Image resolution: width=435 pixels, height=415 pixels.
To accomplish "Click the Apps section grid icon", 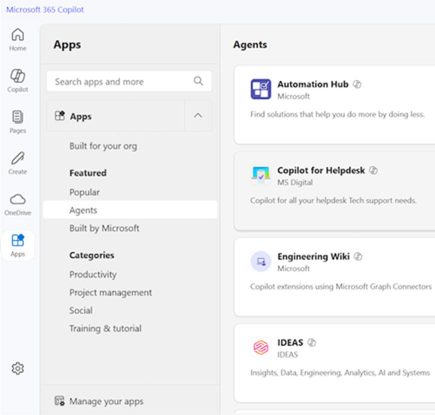I will pos(60,116).
